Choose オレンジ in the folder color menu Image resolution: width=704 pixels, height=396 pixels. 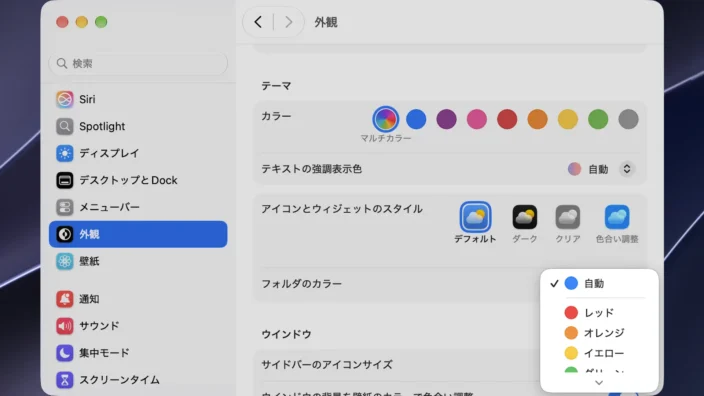point(599,333)
